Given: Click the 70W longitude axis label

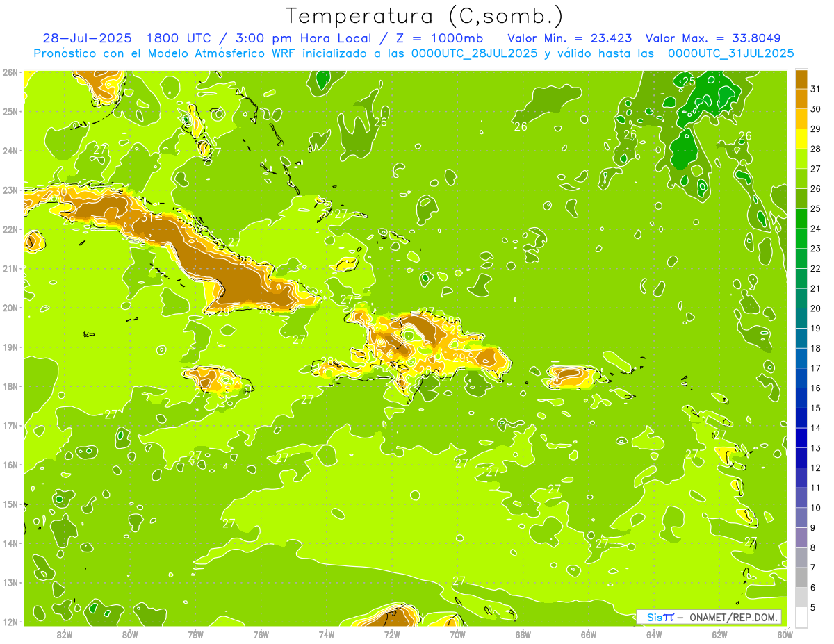Looking at the screenshot, I should pyautogui.click(x=457, y=634).
